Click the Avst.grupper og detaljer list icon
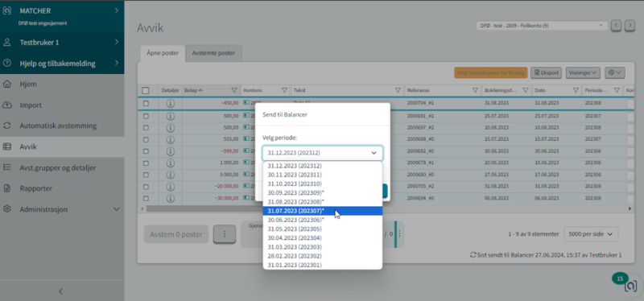644x301 pixels. click(x=7, y=167)
